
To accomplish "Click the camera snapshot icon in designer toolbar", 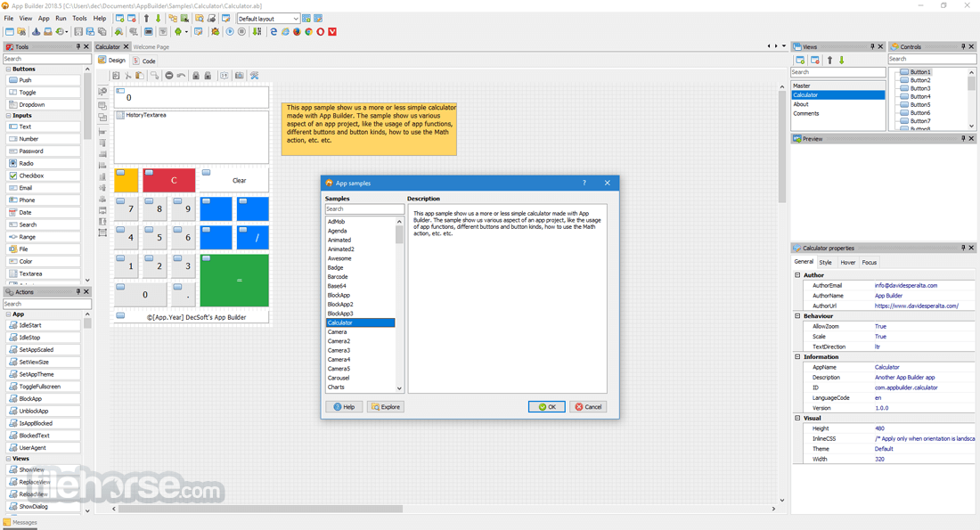I will pyautogui.click(x=240, y=76).
